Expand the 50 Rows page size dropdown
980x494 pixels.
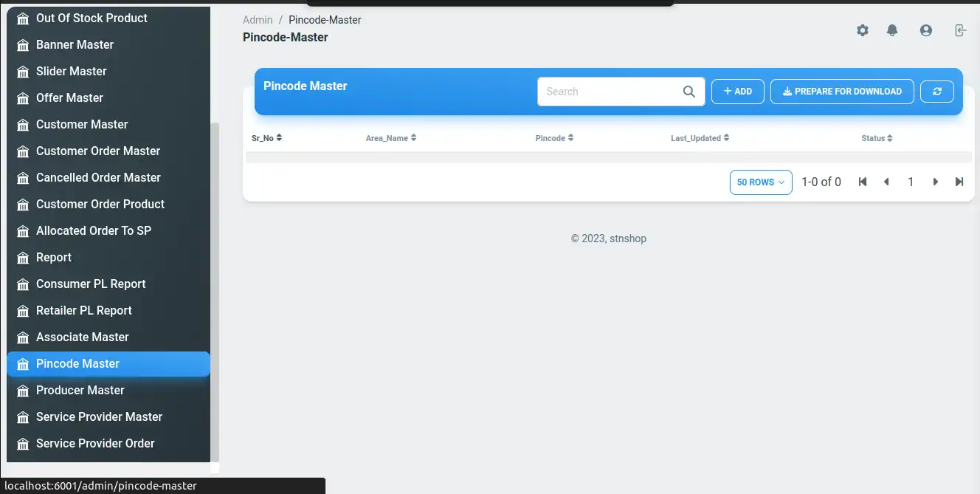point(761,182)
